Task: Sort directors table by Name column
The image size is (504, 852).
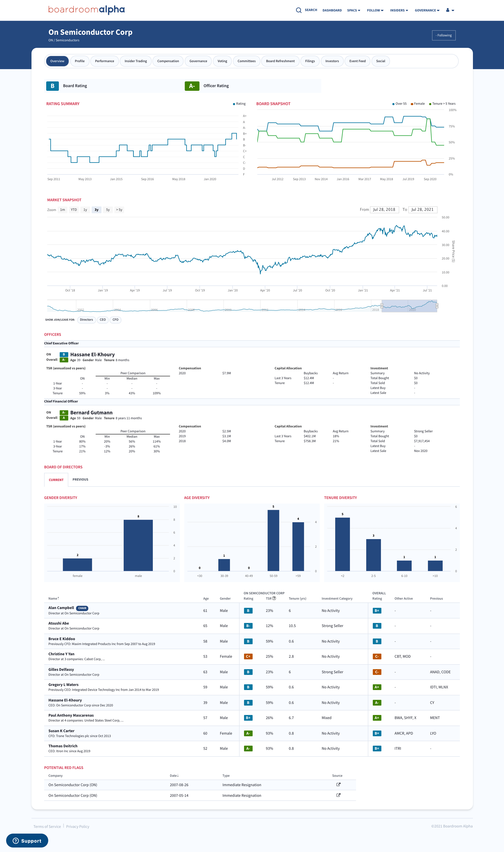Action: click(54, 598)
